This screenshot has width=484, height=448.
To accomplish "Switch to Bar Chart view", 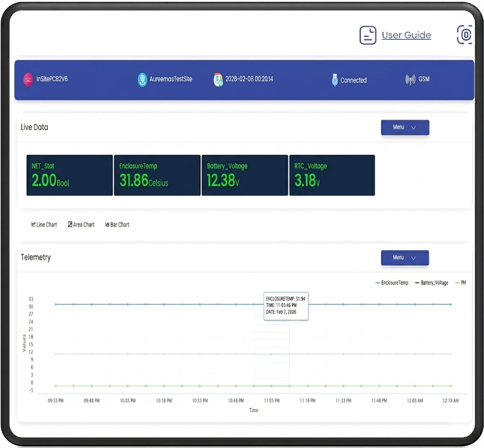I will 117,224.
